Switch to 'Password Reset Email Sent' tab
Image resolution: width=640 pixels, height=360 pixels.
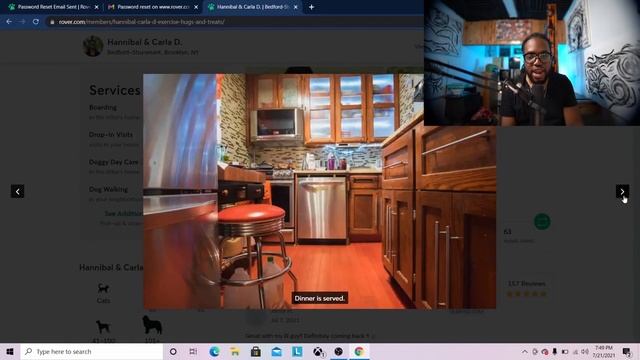(53, 7)
